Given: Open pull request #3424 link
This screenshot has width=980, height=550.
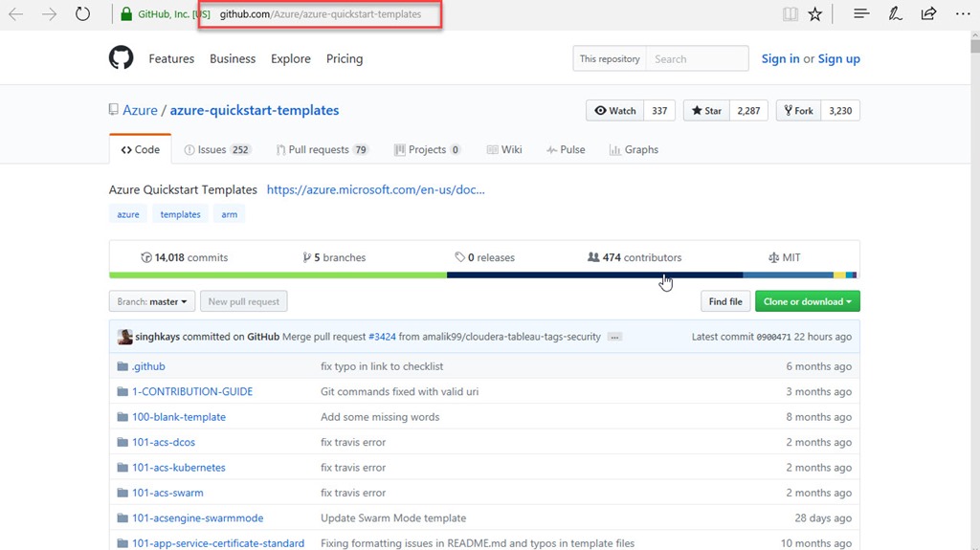Looking at the screenshot, I should click(x=382, y=337).
